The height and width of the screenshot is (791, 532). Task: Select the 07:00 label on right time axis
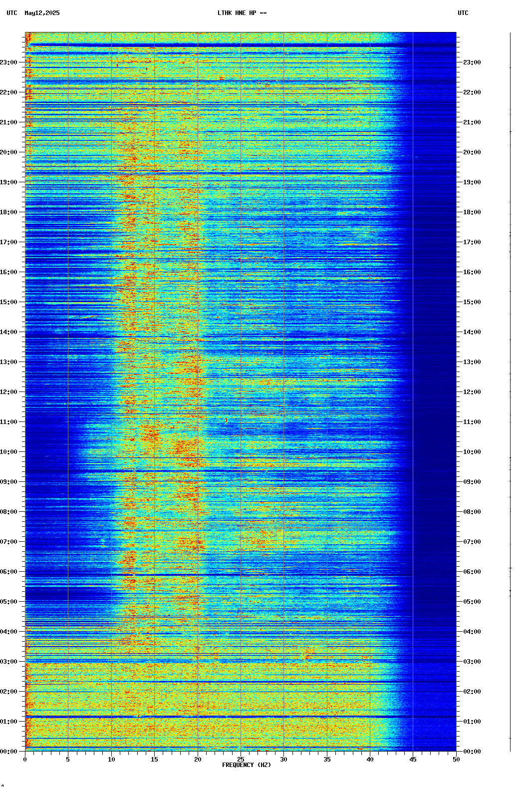(x=472, y=542)
